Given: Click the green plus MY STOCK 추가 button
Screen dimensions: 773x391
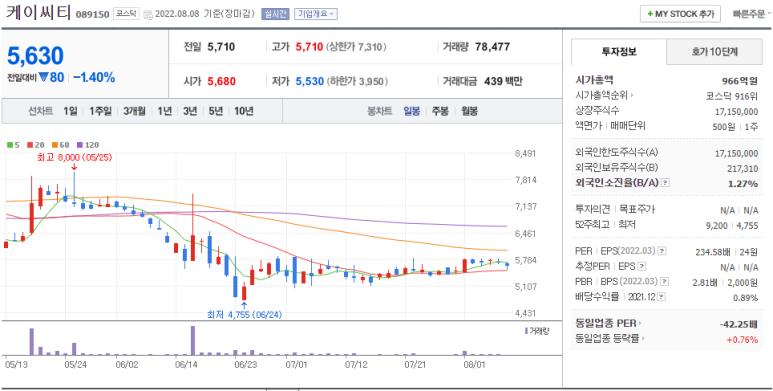Looking at the screenshot, I should pos(680,14).
